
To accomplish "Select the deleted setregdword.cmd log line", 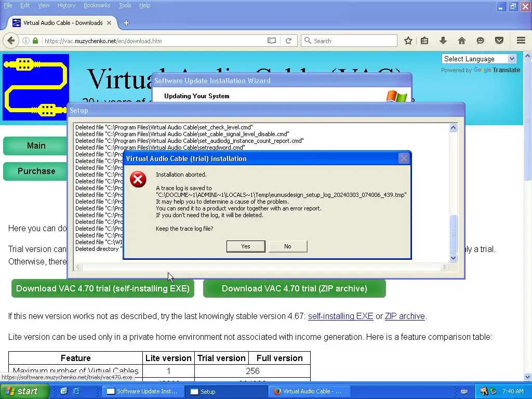I will [160, 148].
